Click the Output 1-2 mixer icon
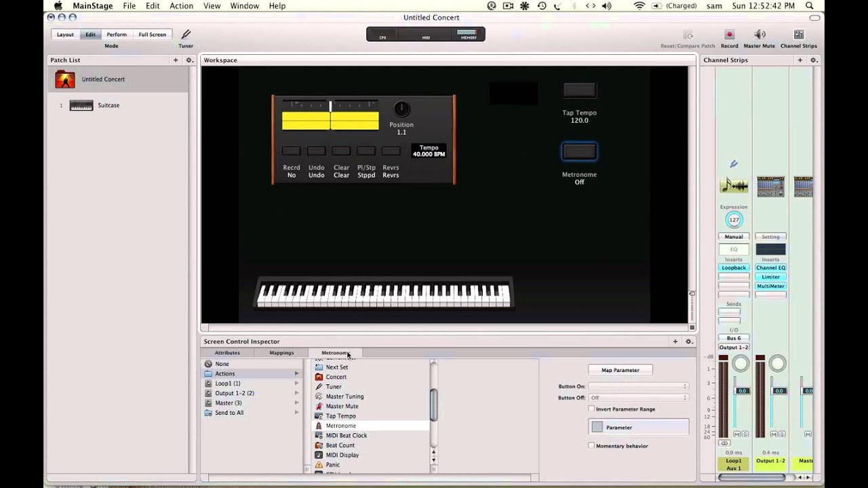The image size is (868, 488). tap(770, 186)
